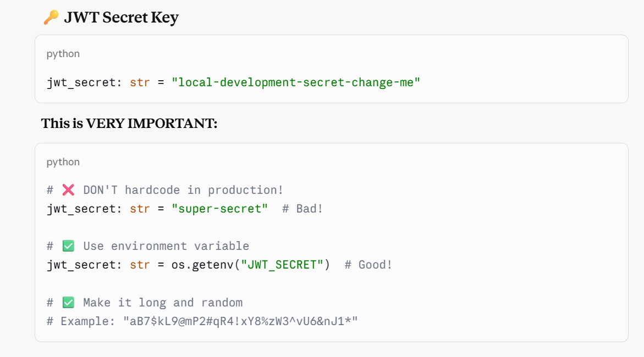Viewport: 644px width, 357px height.
Task: Click the red X mark emoji
Action: point(68,190)
